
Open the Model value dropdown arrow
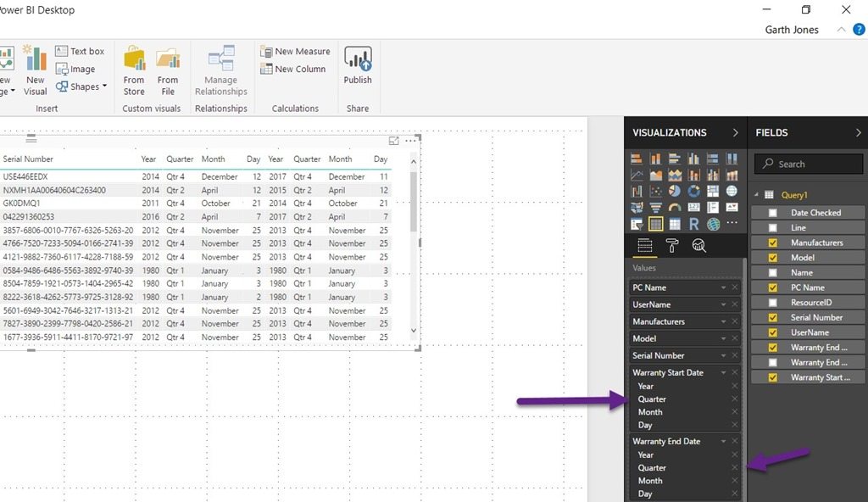(x=723, y=338)
